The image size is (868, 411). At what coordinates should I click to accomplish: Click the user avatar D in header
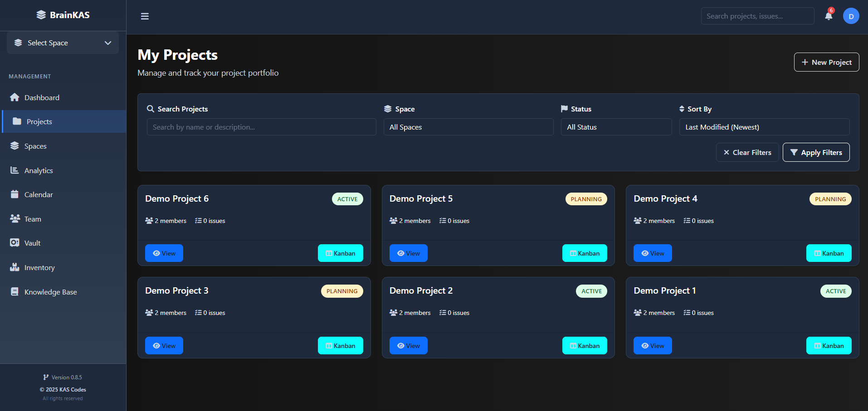(x=851, y=16)
